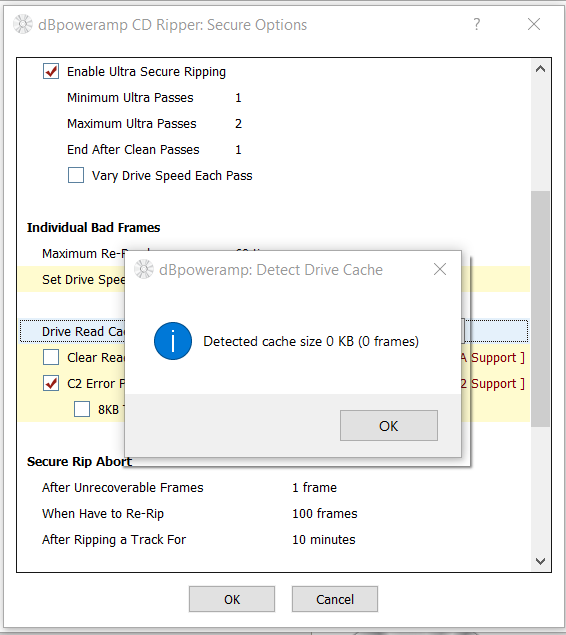
Task: Toggle the C2 Error checkbox
Action: click(x=51, y=384)
